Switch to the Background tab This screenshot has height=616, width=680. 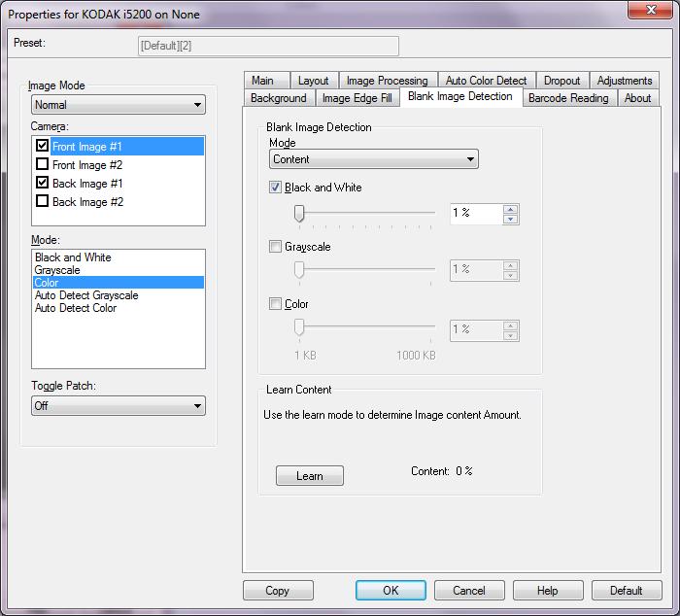[279, 98]
